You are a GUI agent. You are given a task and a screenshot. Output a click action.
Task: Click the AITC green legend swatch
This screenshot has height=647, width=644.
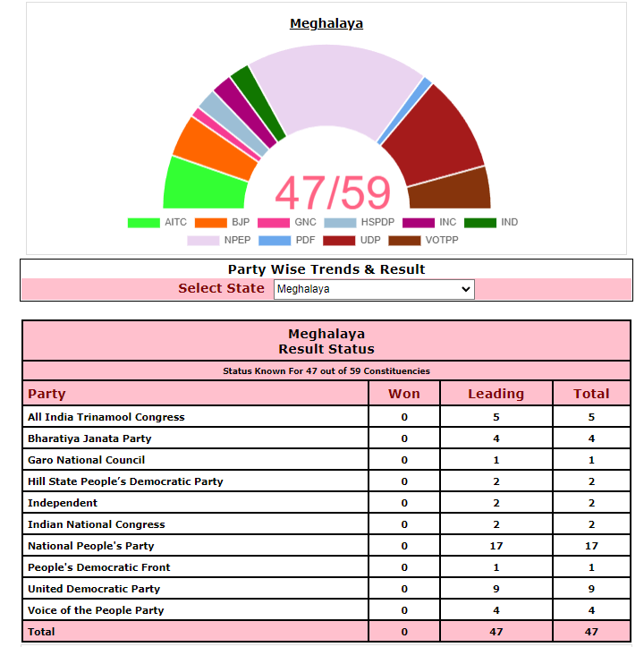click(x=143, y=223)
